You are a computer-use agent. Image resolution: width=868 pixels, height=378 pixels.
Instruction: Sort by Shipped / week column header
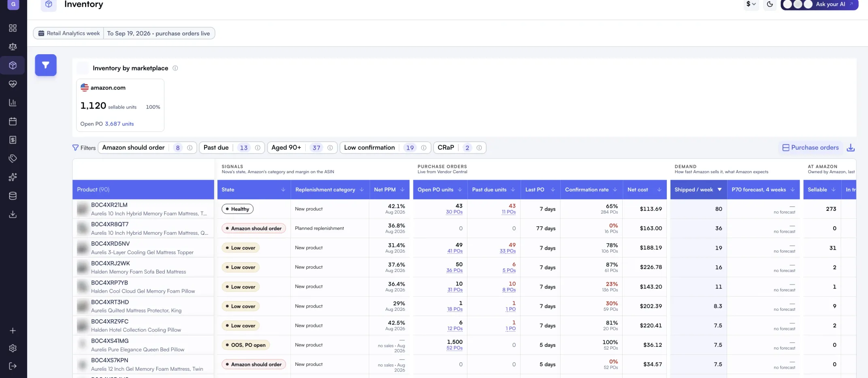coord(698,189)
